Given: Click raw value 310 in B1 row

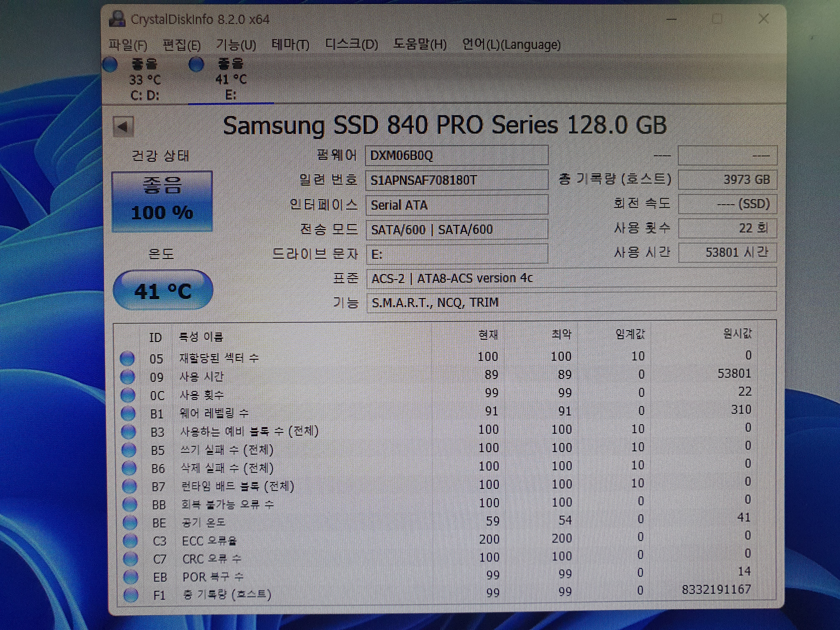Looking at the screenshot, I should pyautogui.click(x=741, y=409).
